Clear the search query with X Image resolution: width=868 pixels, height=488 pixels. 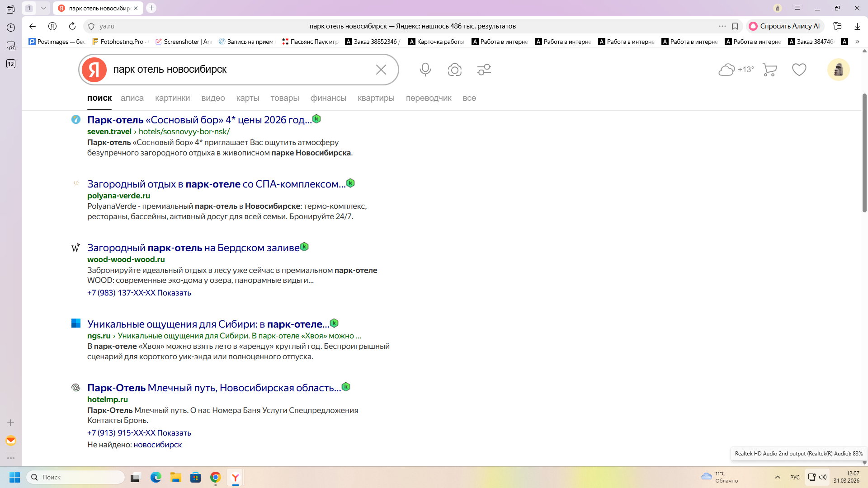381,70
